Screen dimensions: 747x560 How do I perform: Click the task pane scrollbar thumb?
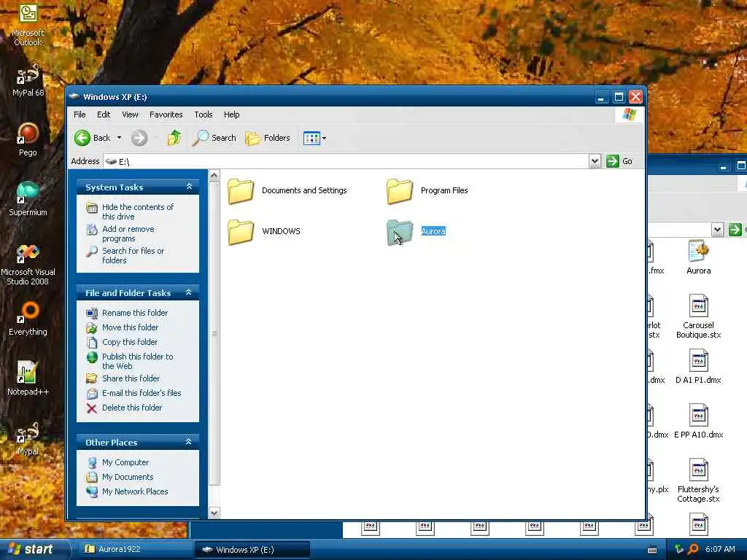[x=214, y=333]
